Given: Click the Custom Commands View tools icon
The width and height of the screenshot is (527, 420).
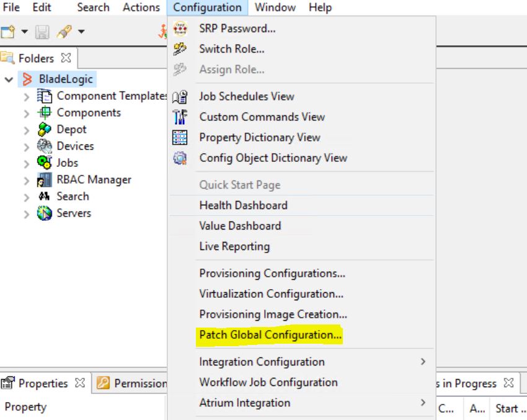Looking at the screenshot, I should coord(180,117).
